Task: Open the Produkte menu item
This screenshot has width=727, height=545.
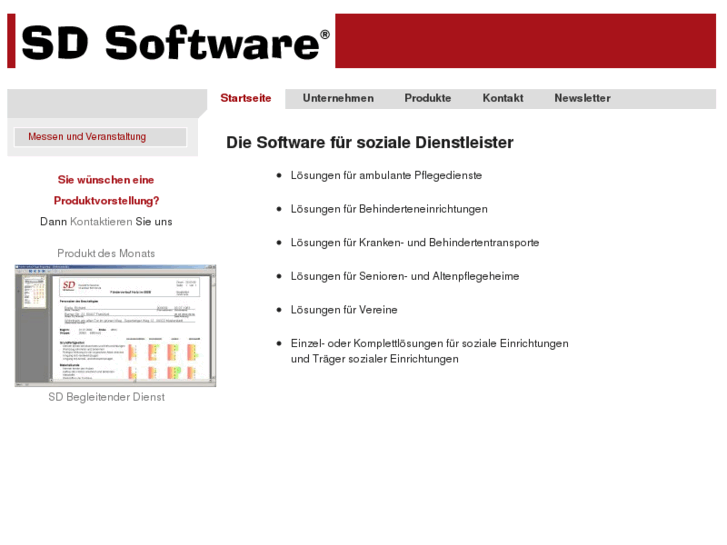Action: coord(427,98)
